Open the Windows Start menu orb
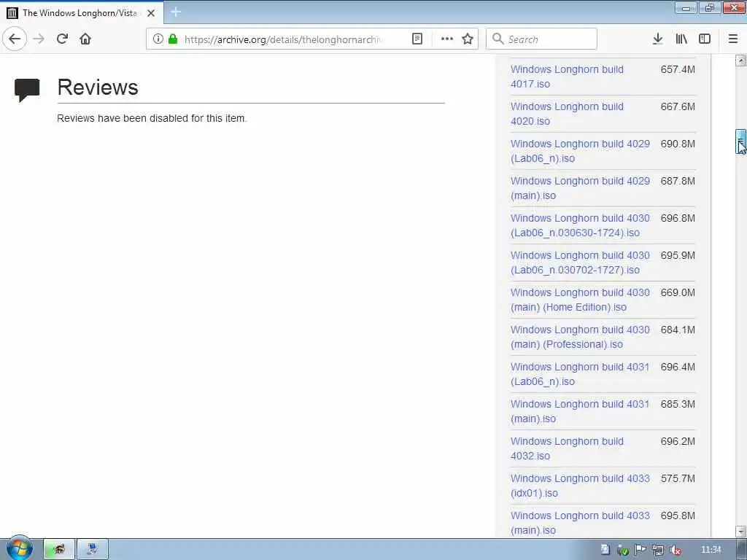Viewport: 747px width, 560px height. 20,548
